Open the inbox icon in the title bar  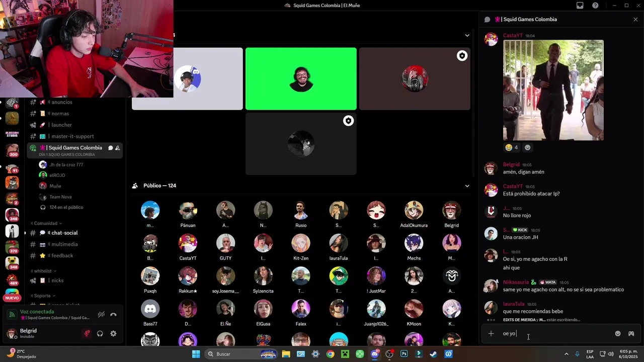click(580, 6)
